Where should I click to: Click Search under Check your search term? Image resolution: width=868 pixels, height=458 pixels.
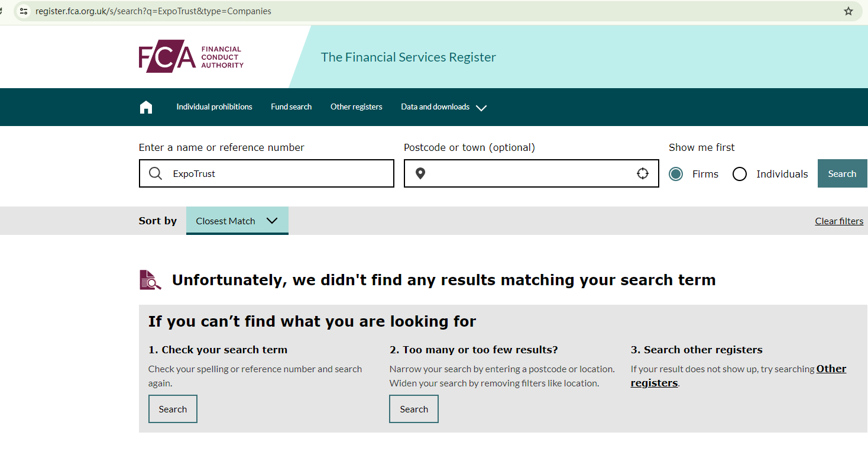click(x=173, y=409)
